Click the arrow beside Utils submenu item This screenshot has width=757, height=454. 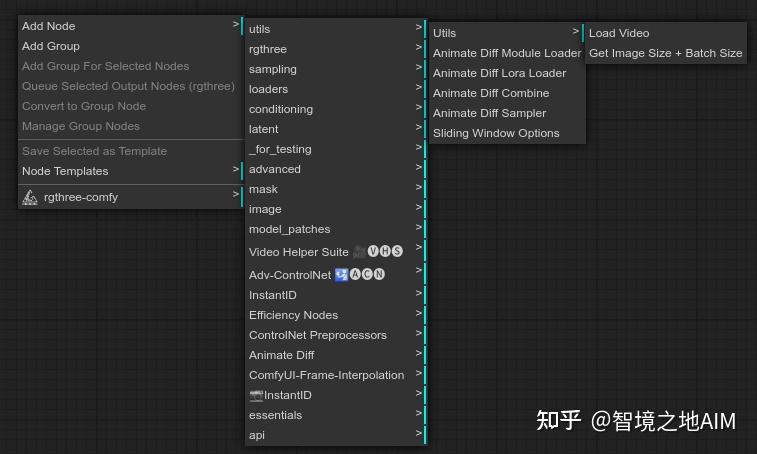pos(575,31)
